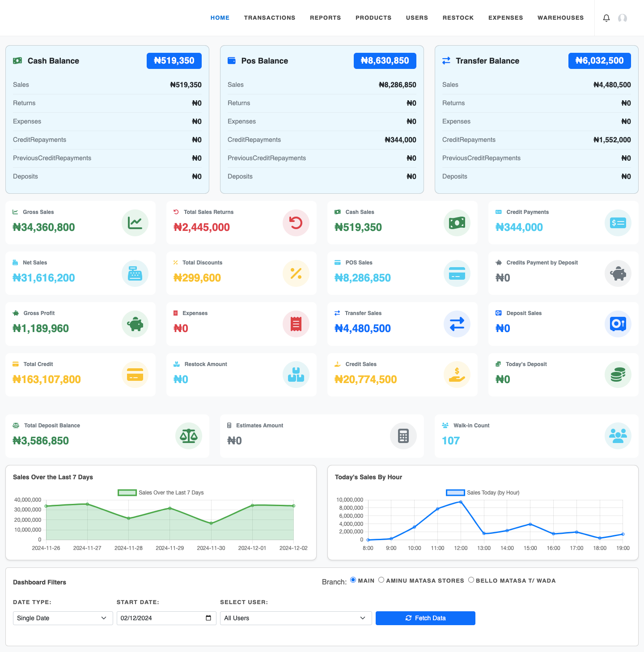Viewport: 644px width, 652px height.
Task: Click inside the start date input field
Action: click(x=157, y=618)
